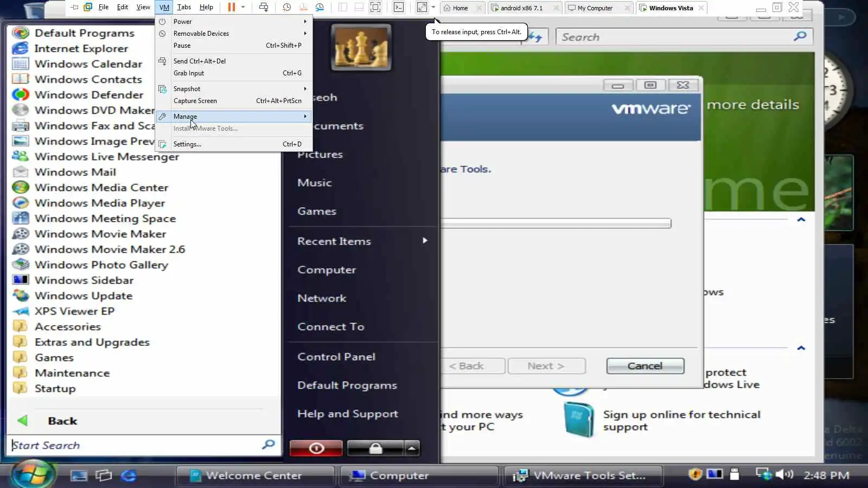Open the stretch mode dropdown arrow
This screenshot has height=488, width=868.
(x=433, y=7)
